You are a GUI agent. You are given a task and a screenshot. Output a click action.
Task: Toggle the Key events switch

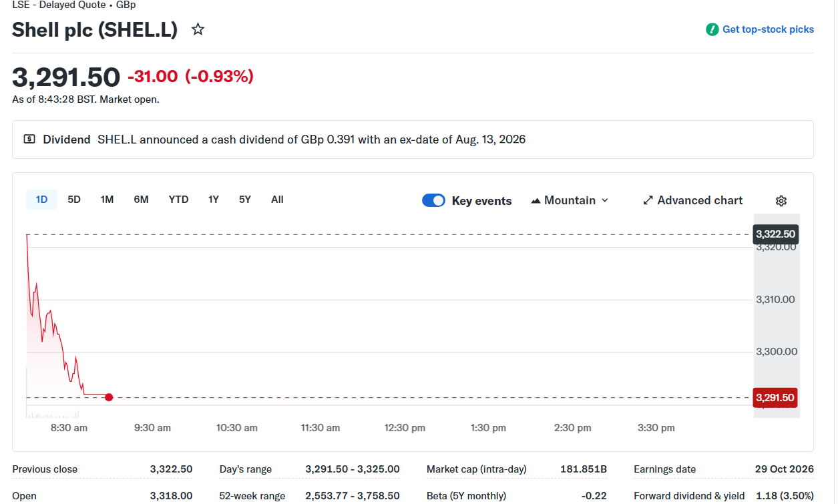tap(433, 200)
